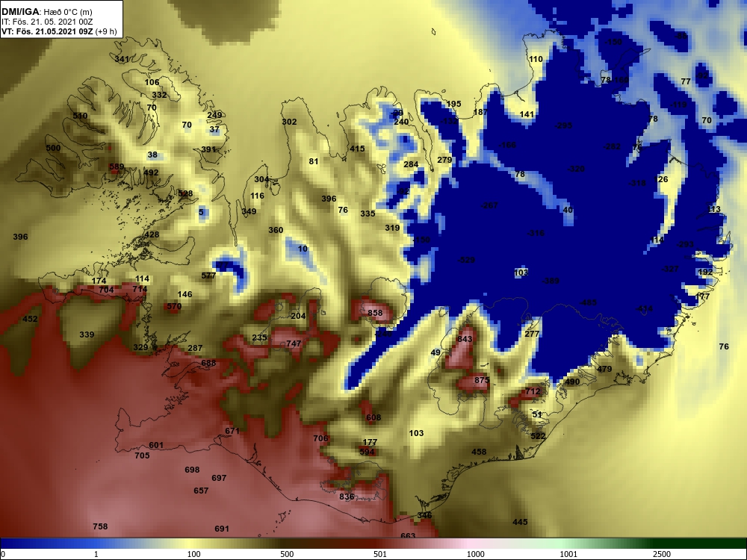The width and height of the screenshot is (747, 560).
Task: Click the map value '339'
Action: point(87,335)
